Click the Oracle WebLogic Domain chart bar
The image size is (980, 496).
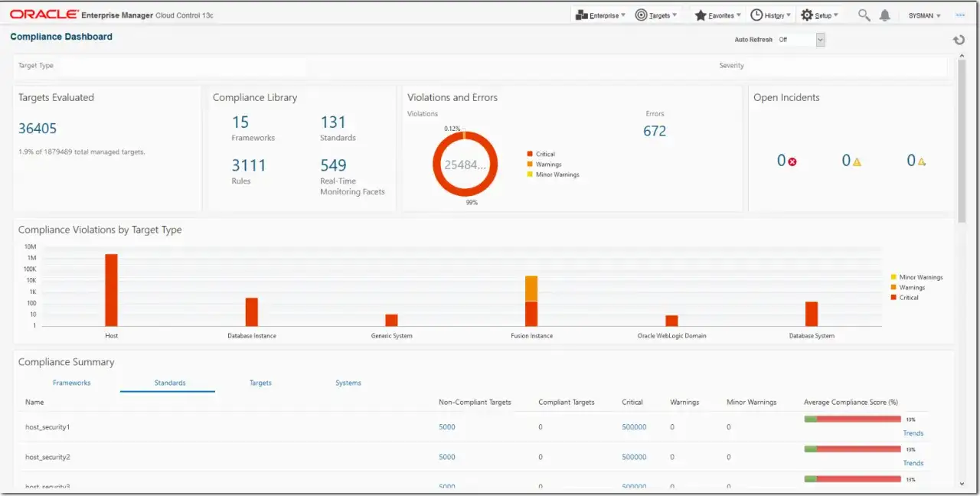coord(671,321)
